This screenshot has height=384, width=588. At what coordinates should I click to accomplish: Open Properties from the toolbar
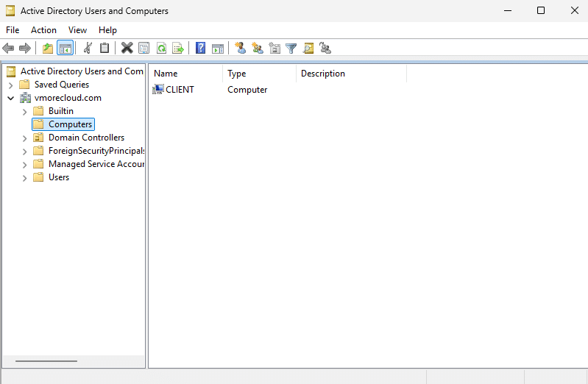(x=144, y=48)
